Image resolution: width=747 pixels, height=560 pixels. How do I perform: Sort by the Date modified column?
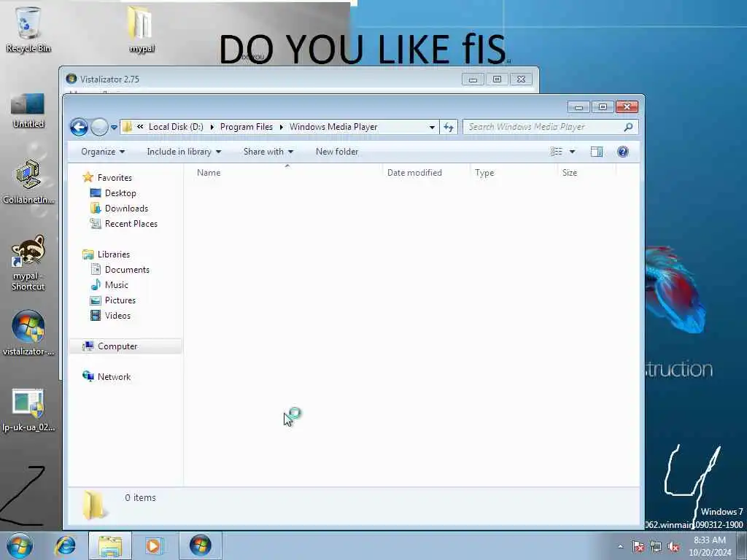426,173
